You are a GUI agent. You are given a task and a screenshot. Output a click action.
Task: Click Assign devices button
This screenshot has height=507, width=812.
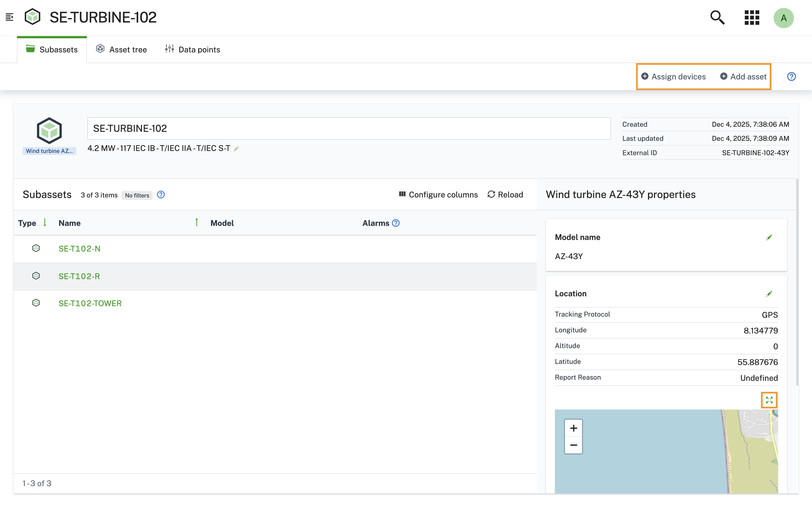click(673, 77)
